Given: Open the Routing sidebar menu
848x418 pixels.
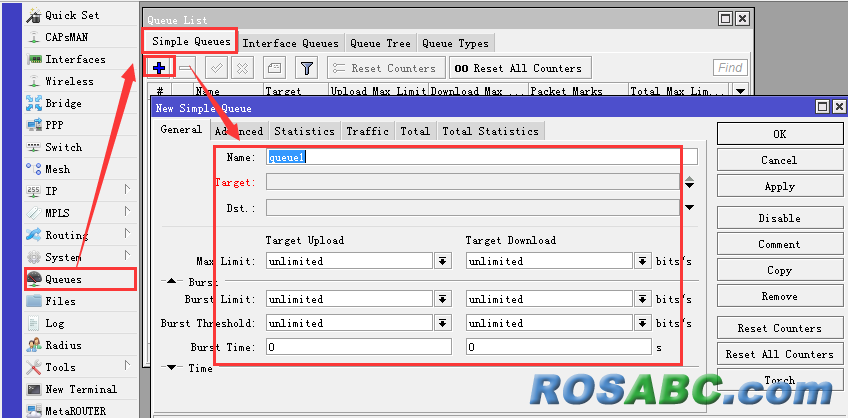Looking at the screenshot, I should 66,235.
